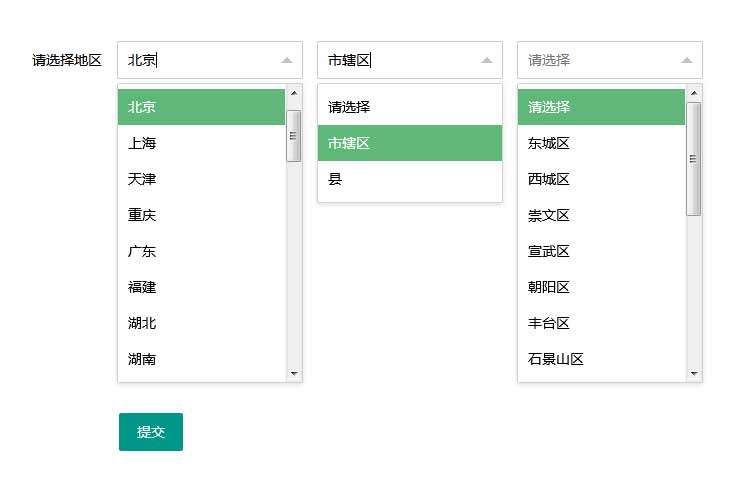Image resolution: width=734 pixels, height=489 pixels.
Task: Click the province list scrollbar thumb
Action: click(x=294, y=135)
